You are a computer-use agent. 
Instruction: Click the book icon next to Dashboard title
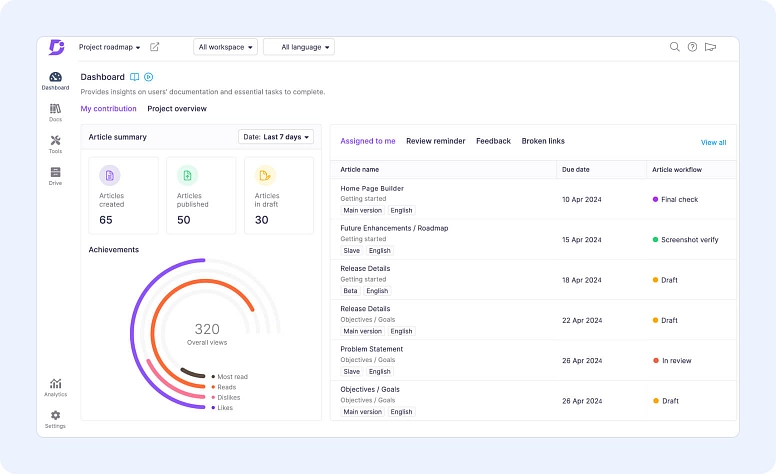[x=135, y=77]
